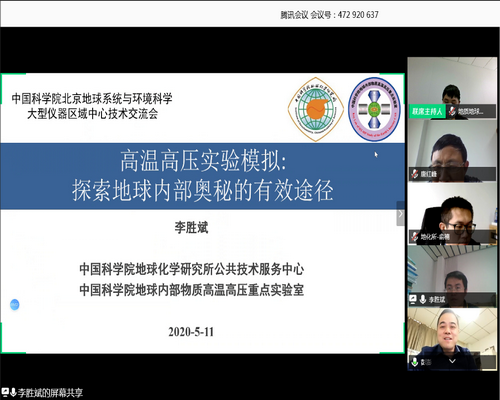Click microphone icon on 李胜斌's video tile
This screenshot has height=400, width=500.
point(423,299)
